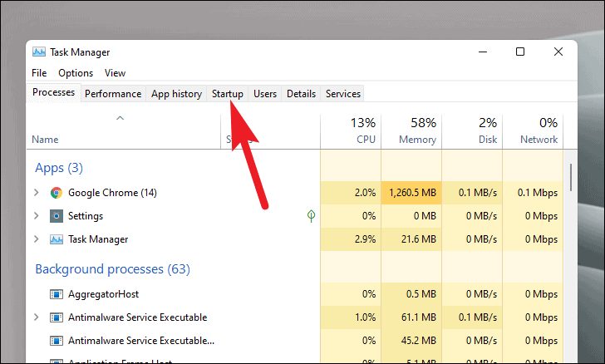
Task: Click the Task Manager process row icon
Action: click(57, 239)
